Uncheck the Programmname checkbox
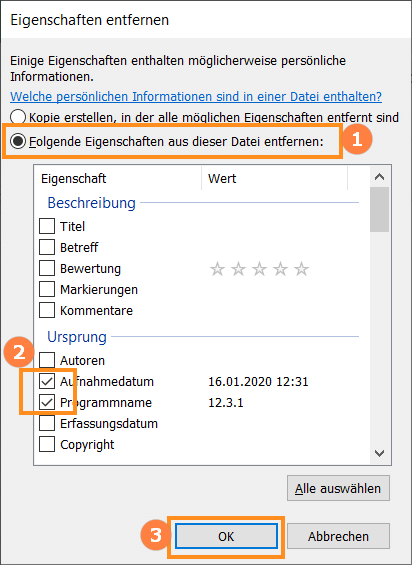This screenshot has height=565, width=412. [x=47, y=402]
